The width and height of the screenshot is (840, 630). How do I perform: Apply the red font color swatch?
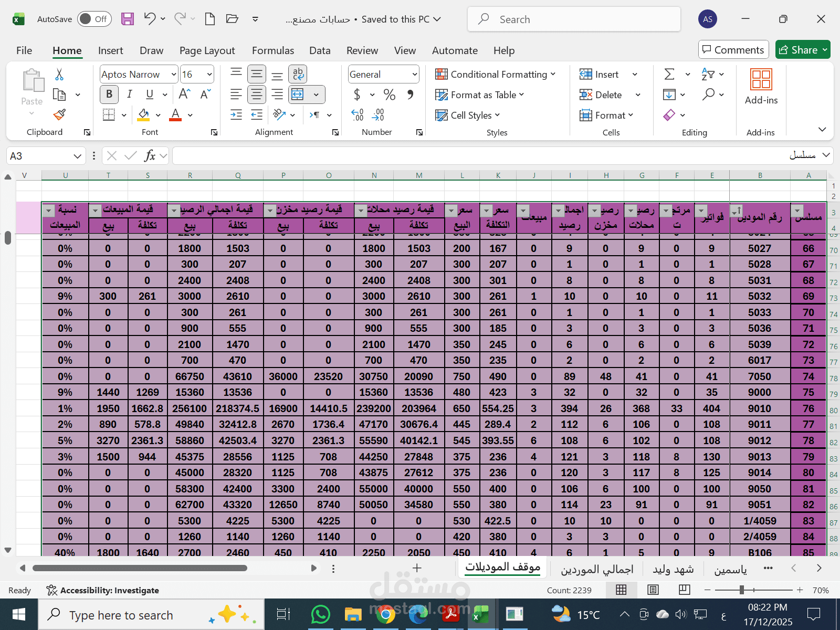(x=175, y=114)
